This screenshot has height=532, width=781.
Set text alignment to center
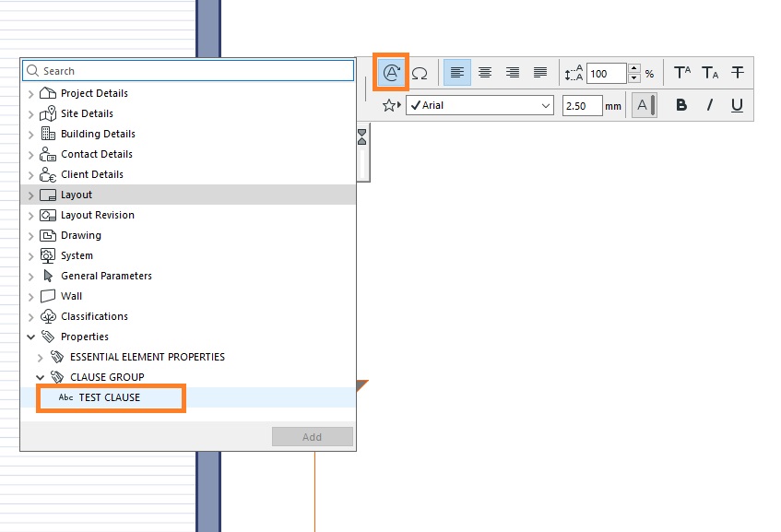pos(485,73)
